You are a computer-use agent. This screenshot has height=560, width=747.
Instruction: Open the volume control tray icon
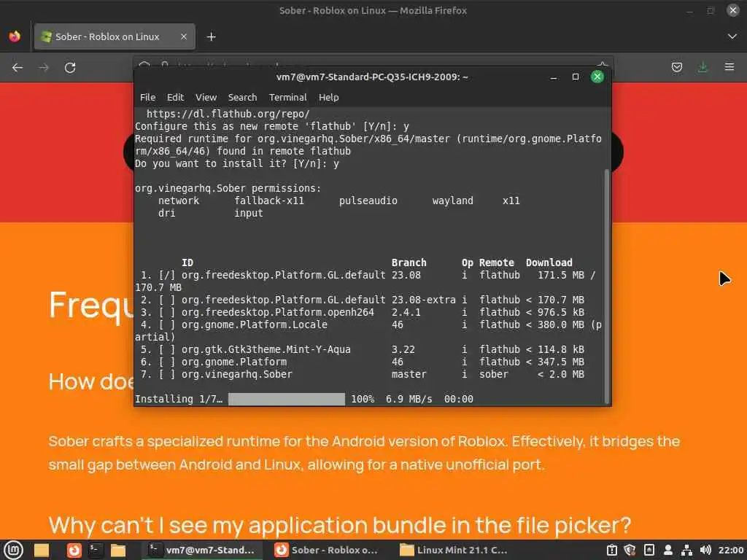click(x=705, y=550)
